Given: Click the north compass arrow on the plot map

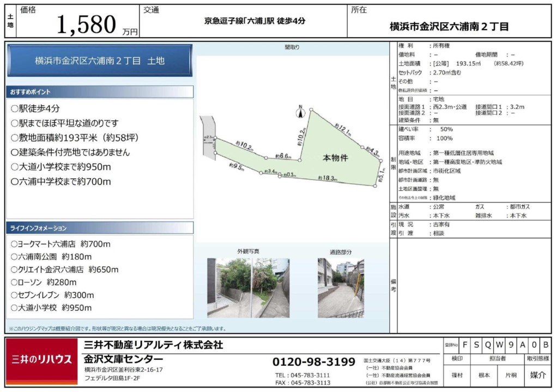Looking at the screenshot, I should (299, 112).
